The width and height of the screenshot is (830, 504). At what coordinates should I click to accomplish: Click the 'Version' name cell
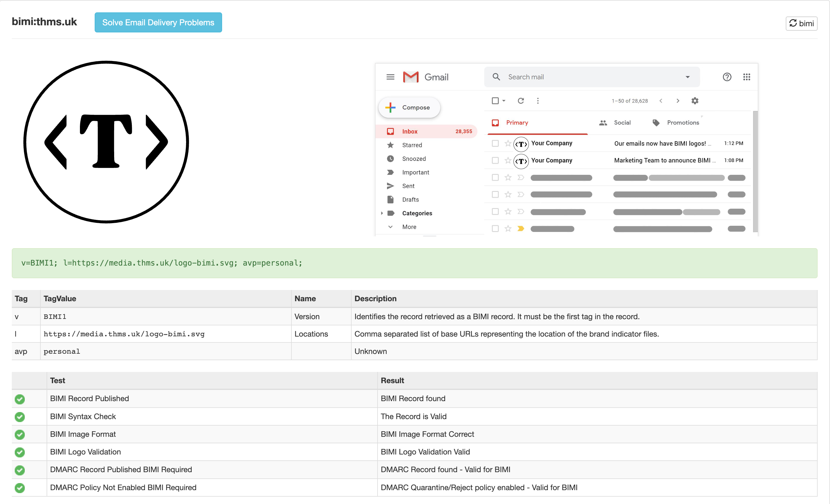tap(321, 317)
